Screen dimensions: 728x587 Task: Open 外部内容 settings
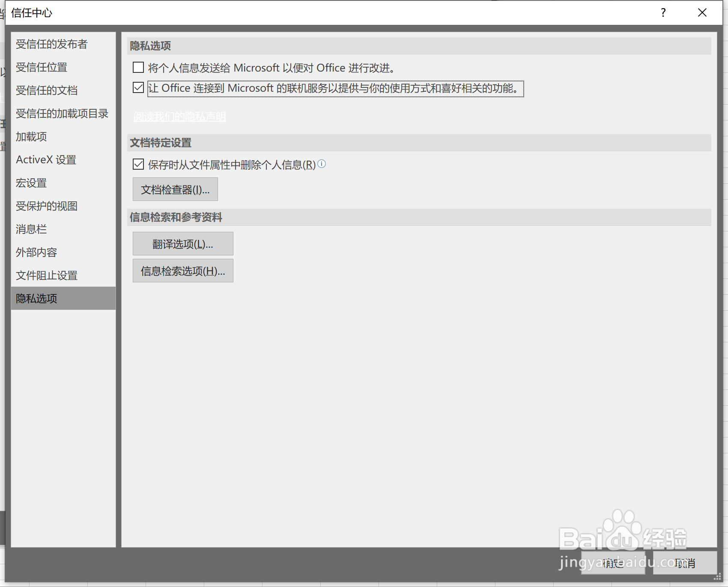click(63, 252)
